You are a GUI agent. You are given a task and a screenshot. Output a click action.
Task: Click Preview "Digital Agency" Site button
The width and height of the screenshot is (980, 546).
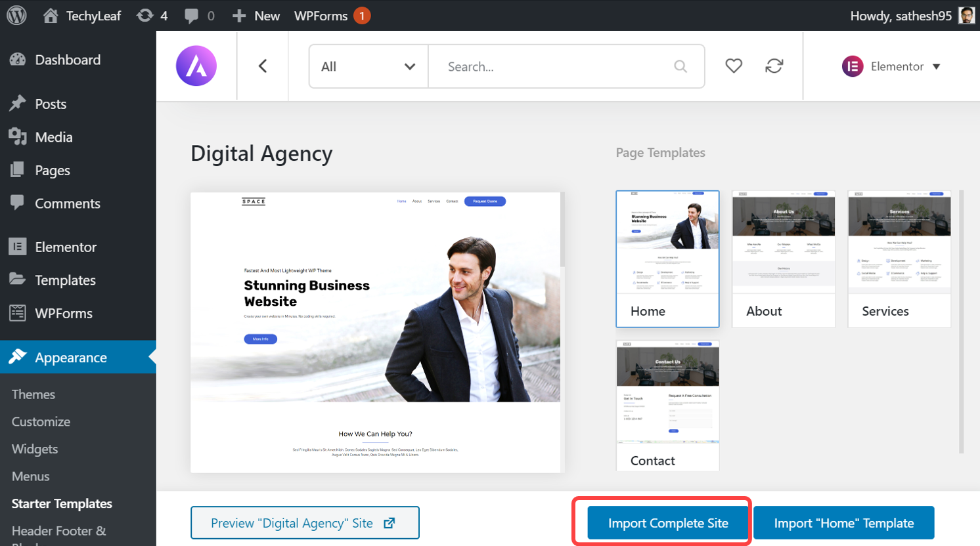click(305, 522)
